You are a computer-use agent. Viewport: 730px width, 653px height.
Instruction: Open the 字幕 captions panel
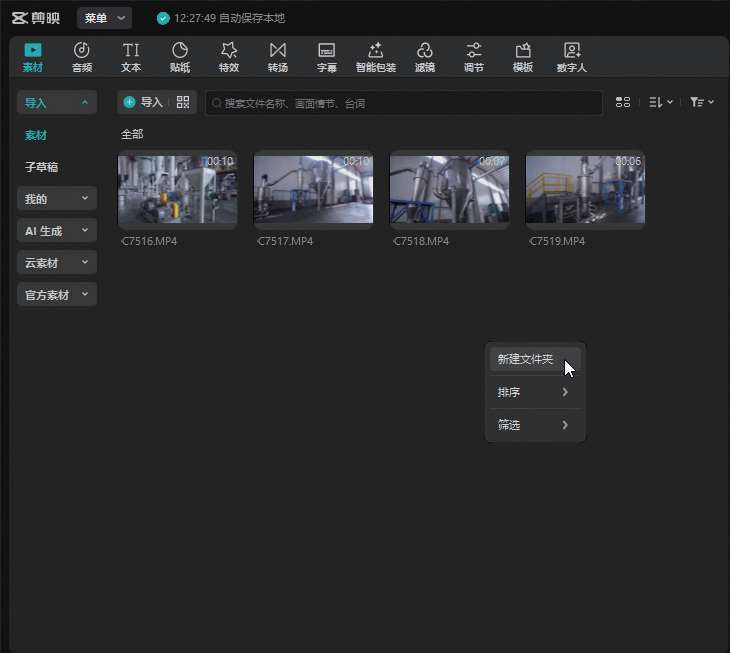[x=326, y=57]
